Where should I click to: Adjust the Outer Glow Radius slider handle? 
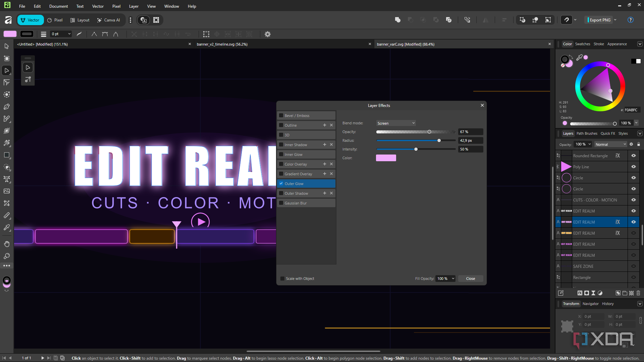pos(439,140)
